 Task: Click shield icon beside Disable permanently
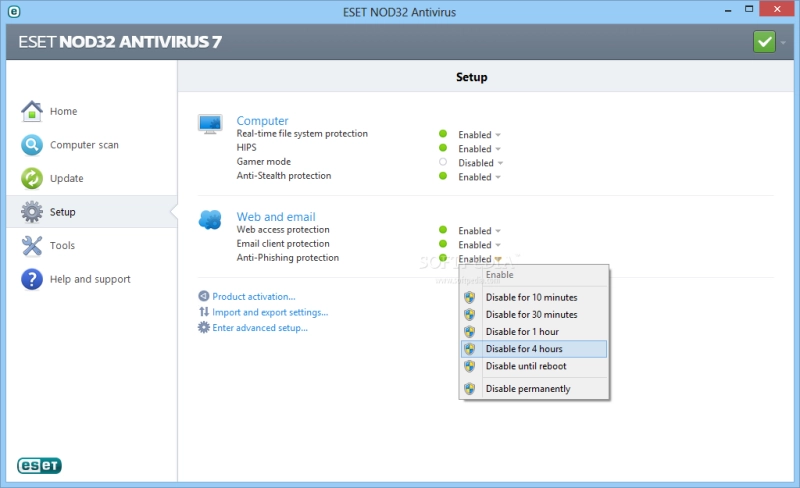pyautogui.click(x=469, y=388)
